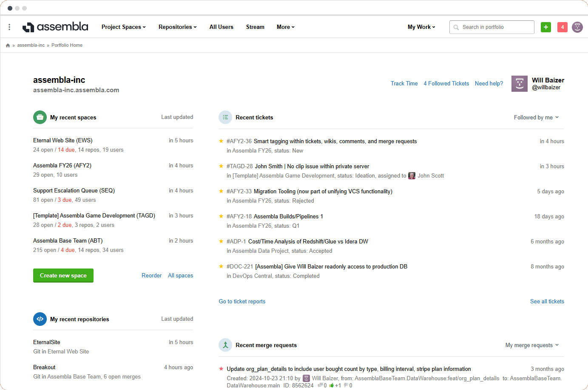
Task: Click the My recent repositories code icon
Action: click(x=40, y=319)
